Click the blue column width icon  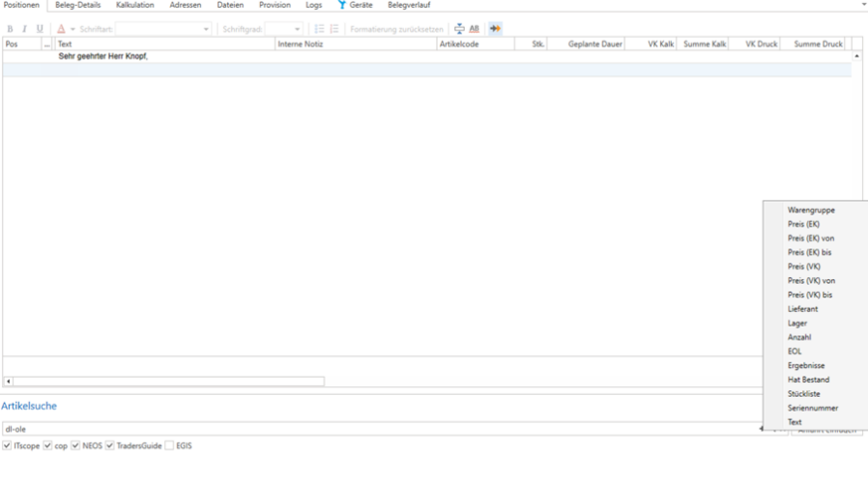point(459,29)
